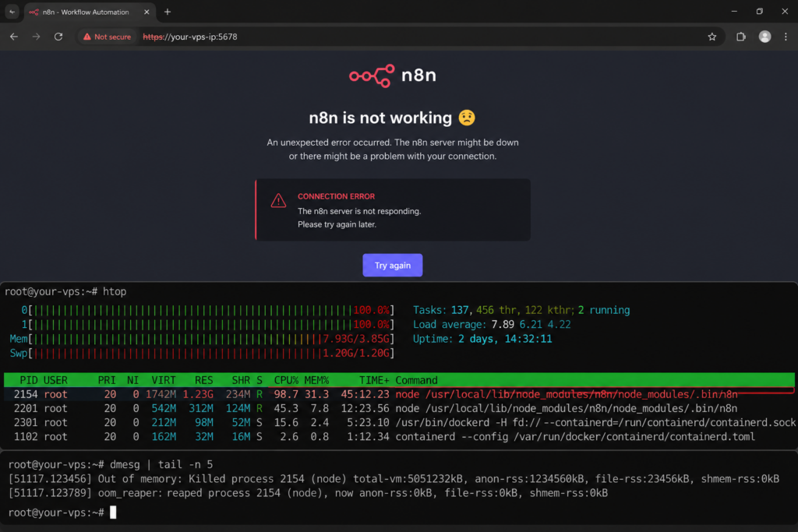This screenshot has height=532, width=798.
Task: Click the CPU 0 usage meter
Action: 207,310
